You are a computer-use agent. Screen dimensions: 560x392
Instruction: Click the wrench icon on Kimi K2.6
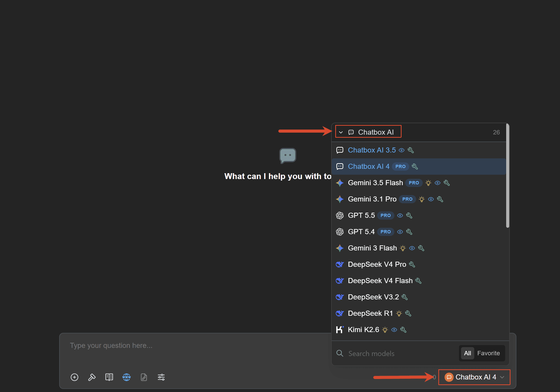[403, 330]
